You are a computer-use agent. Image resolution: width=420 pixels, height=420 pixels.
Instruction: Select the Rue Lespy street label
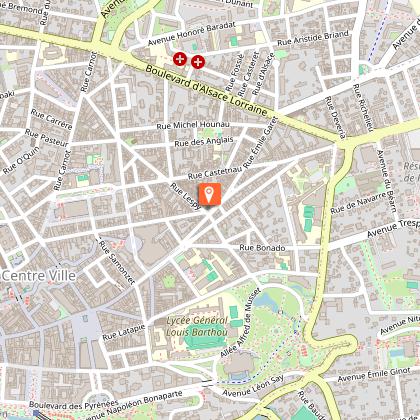pos(186,197)
